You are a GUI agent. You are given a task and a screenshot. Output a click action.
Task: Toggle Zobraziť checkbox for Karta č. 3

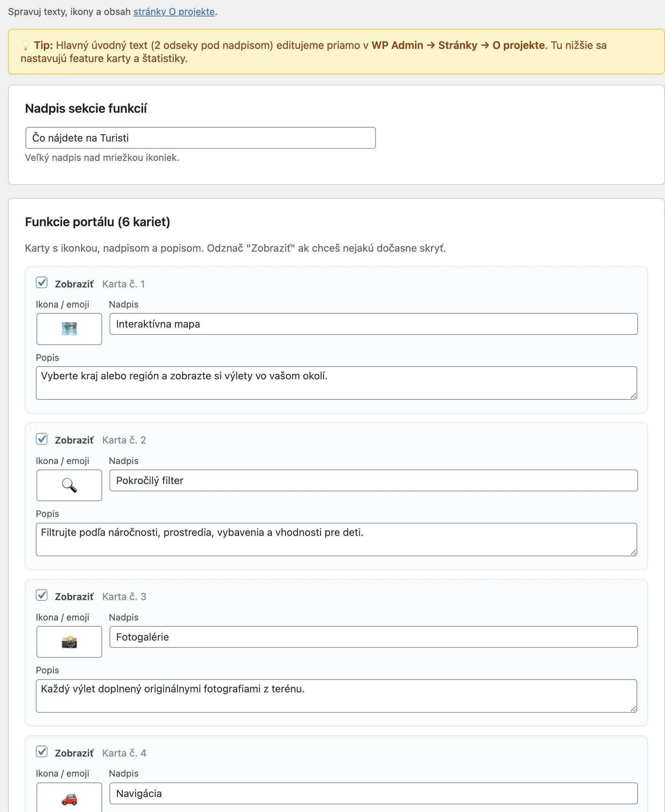coord(42,595)
